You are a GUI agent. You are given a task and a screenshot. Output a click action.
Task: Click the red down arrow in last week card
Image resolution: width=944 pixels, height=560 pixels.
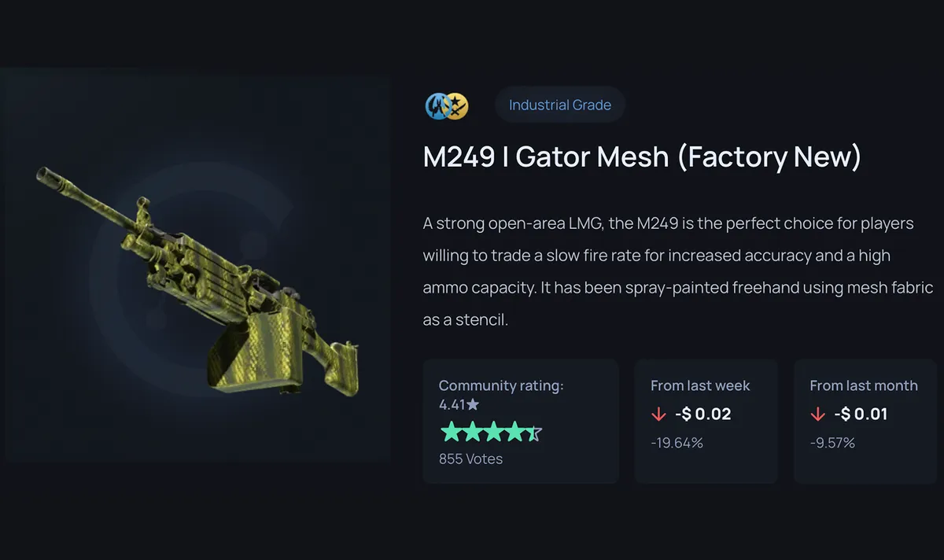pyautogui.click(x=658, y=414)
